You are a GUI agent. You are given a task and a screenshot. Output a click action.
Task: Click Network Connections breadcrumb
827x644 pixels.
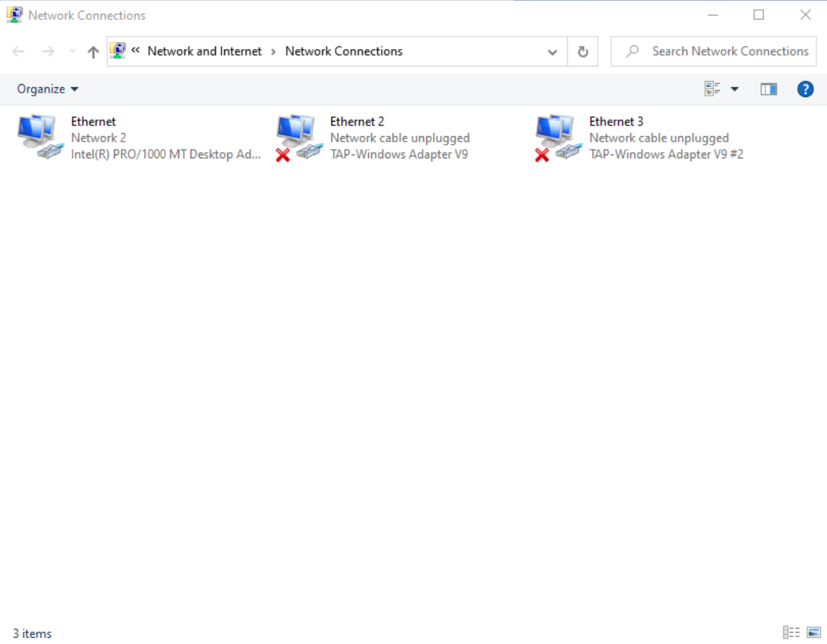[343, 51]
